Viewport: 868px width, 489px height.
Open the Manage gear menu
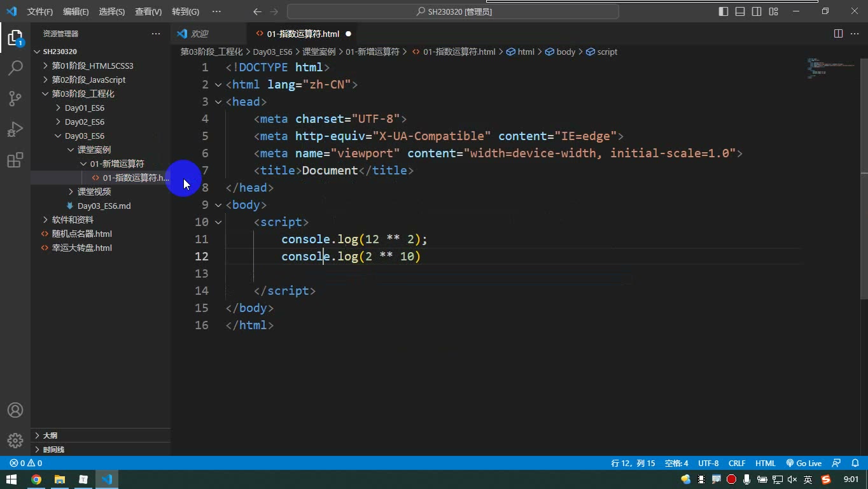click(x=15, y=440)
